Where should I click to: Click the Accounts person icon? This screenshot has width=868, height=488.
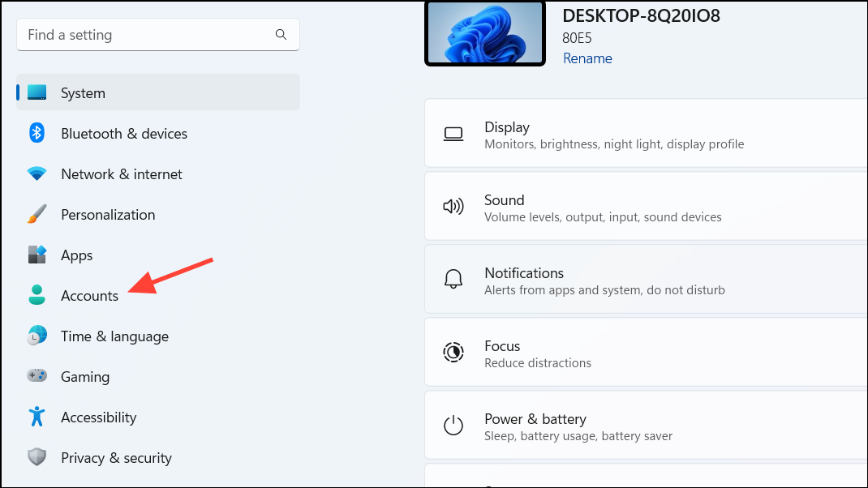37,295
